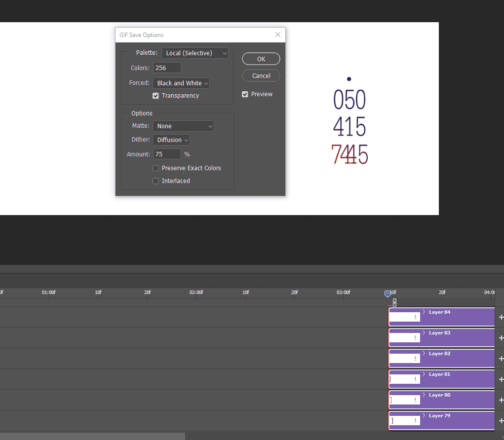Click the number 050 on the canvas
This screenshot has width=504, height=440.
tap(349, 99)
